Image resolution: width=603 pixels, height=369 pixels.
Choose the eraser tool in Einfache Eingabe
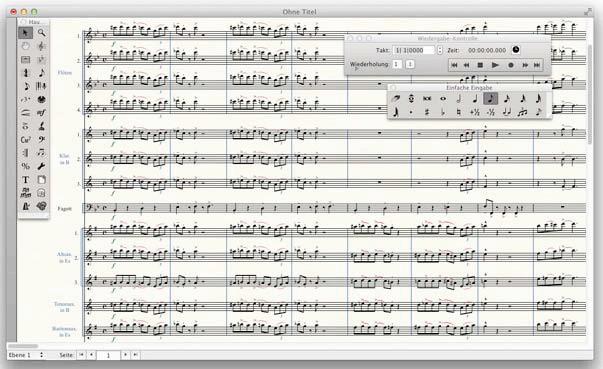(x=395, y=99)
